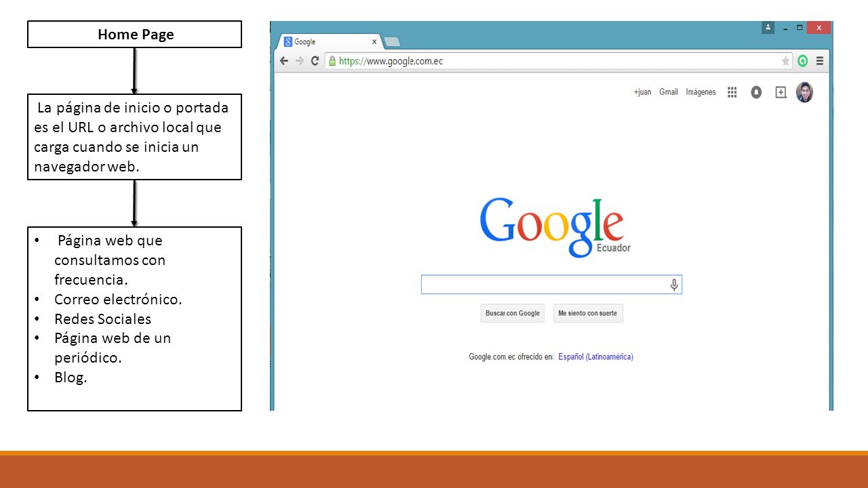The image size is (868, 488).
Task: Switch language to Español (Latinoamérica)
Action: pos(595,357)
